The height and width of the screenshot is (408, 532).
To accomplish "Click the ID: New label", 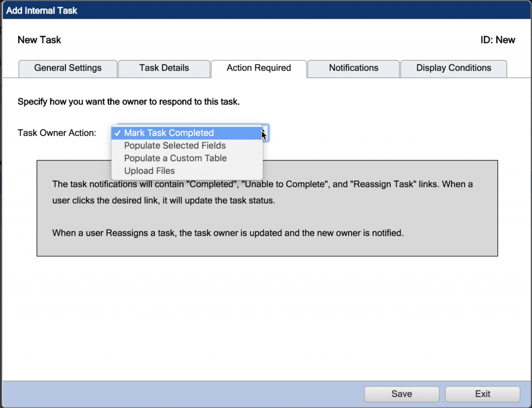I will (498, 40).
